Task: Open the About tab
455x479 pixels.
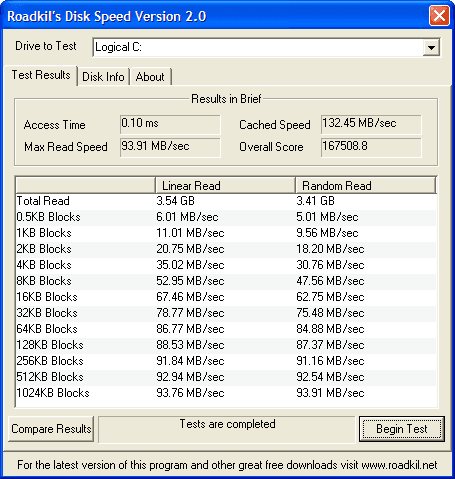Action: click(150, 77)
